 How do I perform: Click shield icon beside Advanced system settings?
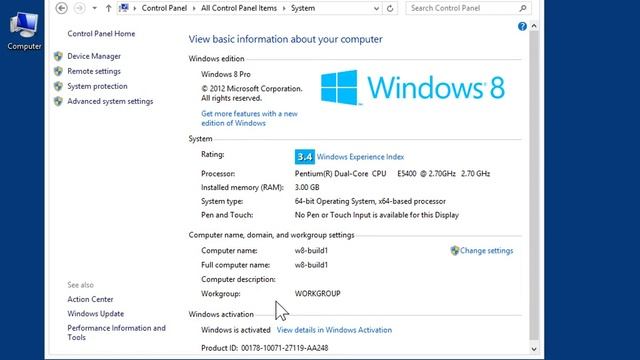(x=58, y=101)
